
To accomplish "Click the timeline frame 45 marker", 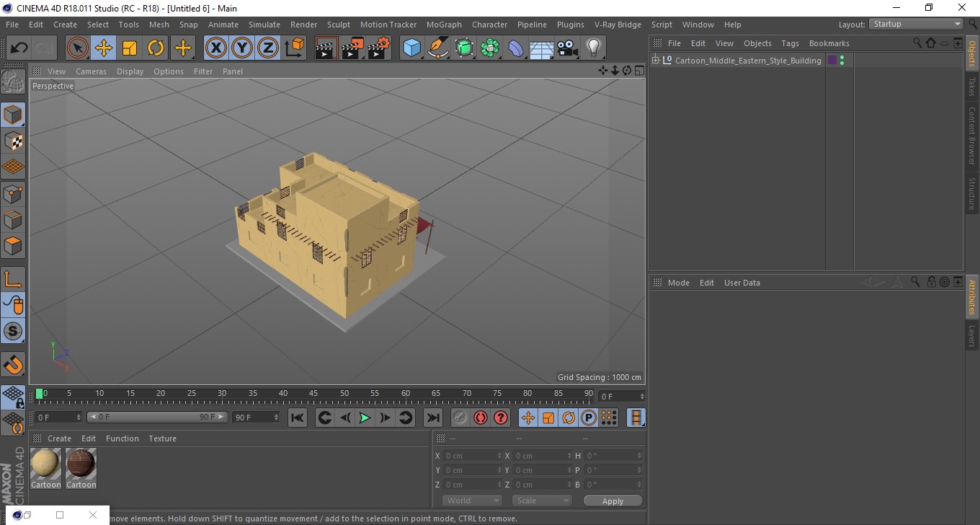I will click(x=313, y=394).
